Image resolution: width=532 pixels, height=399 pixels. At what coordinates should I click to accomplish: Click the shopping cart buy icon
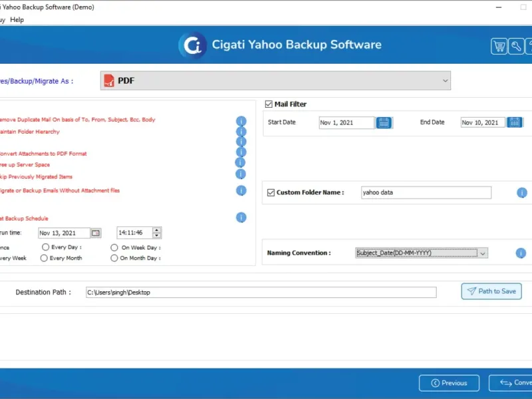(499, 46)
